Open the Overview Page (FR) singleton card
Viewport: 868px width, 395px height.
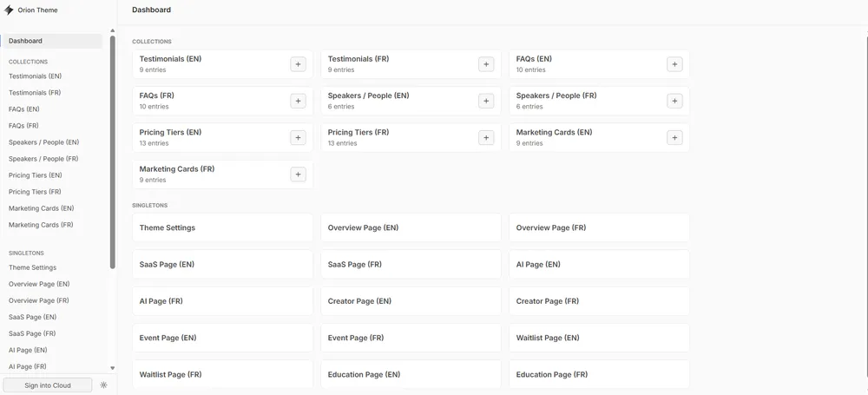point(599,227)
